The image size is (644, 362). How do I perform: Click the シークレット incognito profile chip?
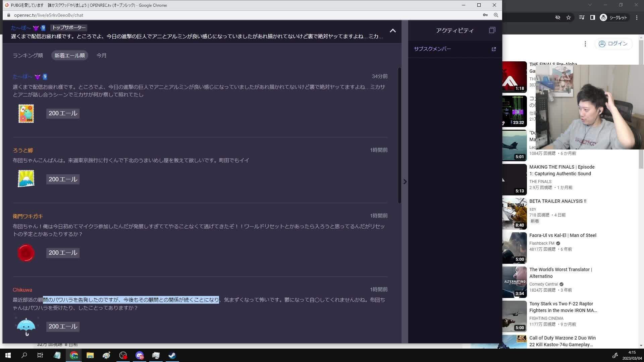click(614, 17)
